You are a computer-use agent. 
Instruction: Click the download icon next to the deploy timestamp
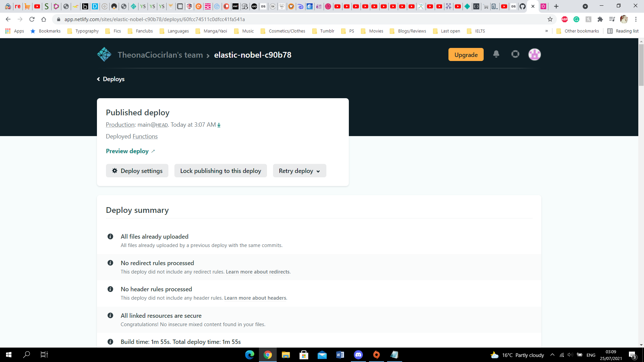click(219, 125)
